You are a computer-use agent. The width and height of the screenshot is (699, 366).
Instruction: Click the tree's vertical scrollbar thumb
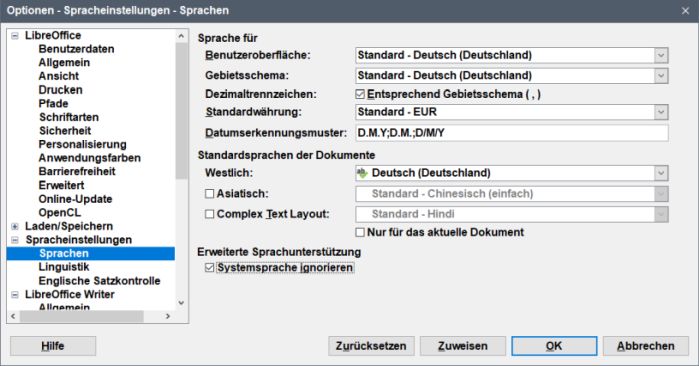click(181, 111)
